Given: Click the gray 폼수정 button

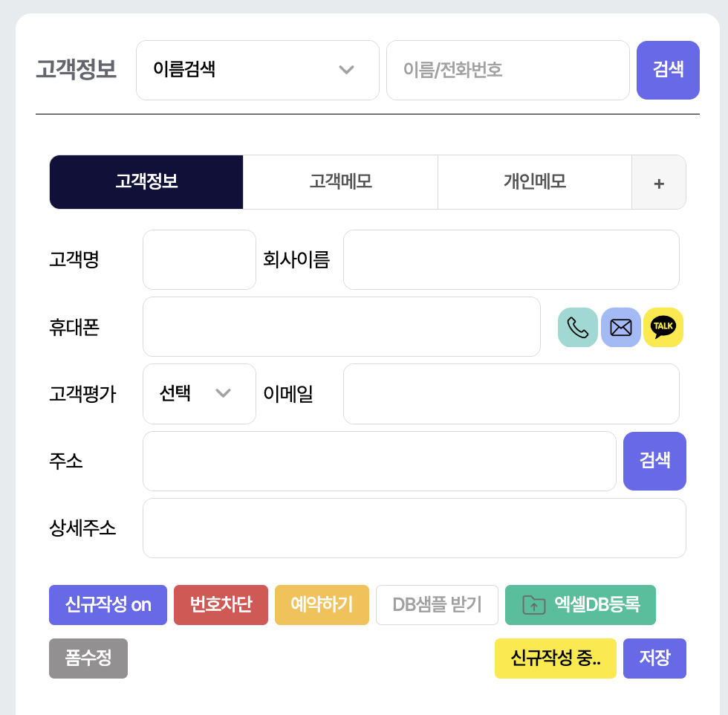Looking at the screenshot, I should click(88, 659).
